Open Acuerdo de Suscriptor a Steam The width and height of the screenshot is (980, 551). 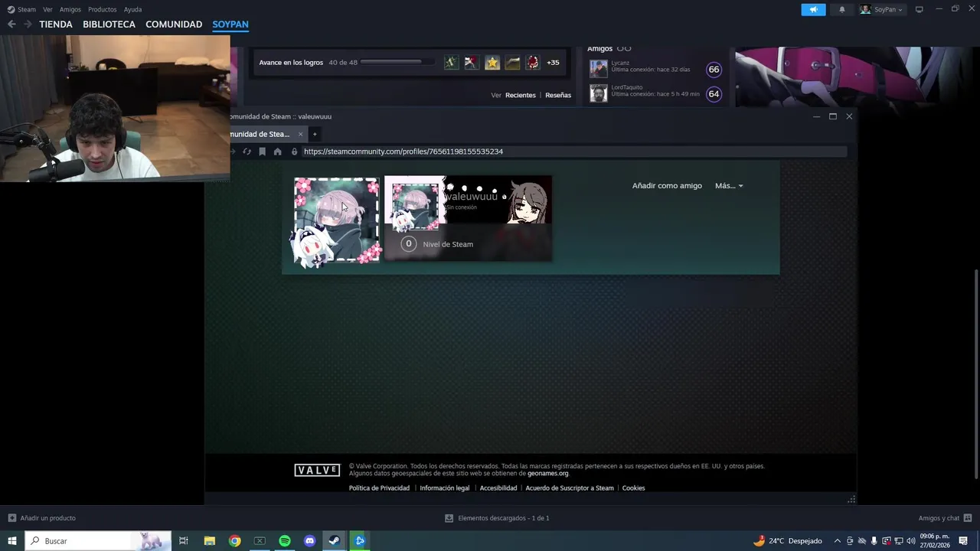570,488
